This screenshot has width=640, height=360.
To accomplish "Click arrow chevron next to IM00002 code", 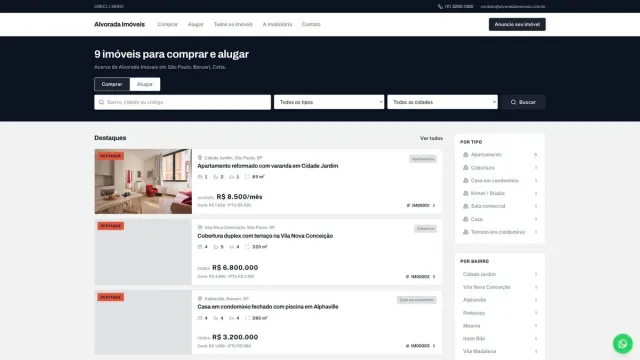I will 434,277.
